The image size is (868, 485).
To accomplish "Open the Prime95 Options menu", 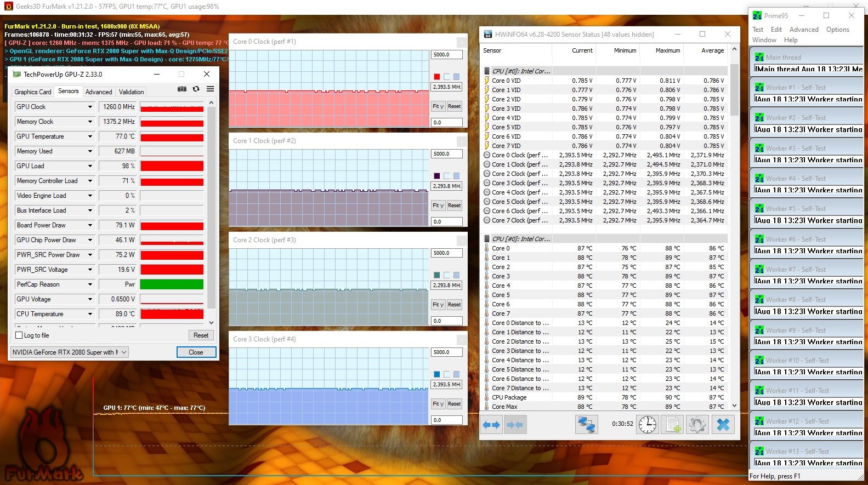I will tap(838, 30).
